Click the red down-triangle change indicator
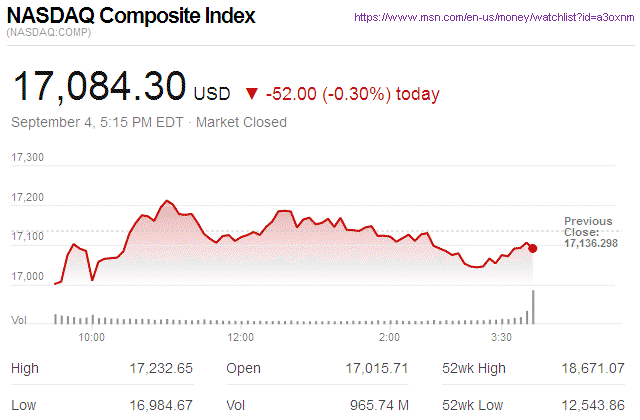Screen dimensions: 640x420 click(x=252, y=94)
